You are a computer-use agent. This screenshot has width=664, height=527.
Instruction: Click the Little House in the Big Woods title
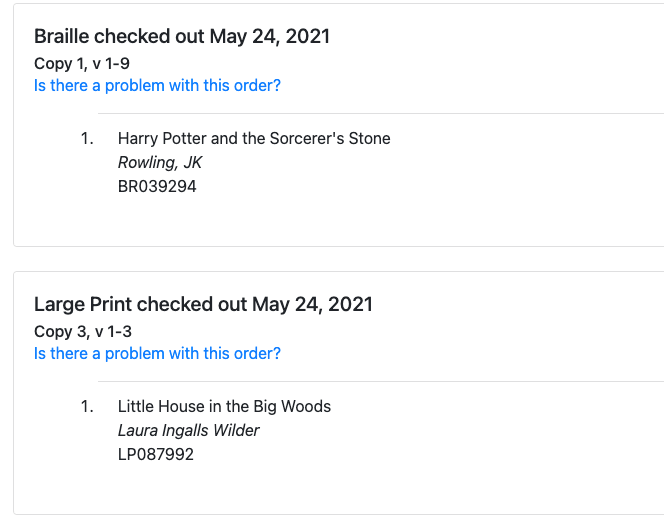[224, 407]
